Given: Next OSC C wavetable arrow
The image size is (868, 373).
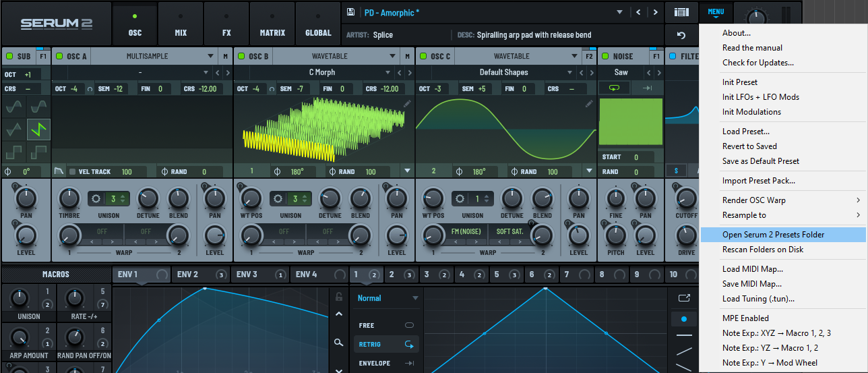Looking at the screenshot, I should coord(592,72).
